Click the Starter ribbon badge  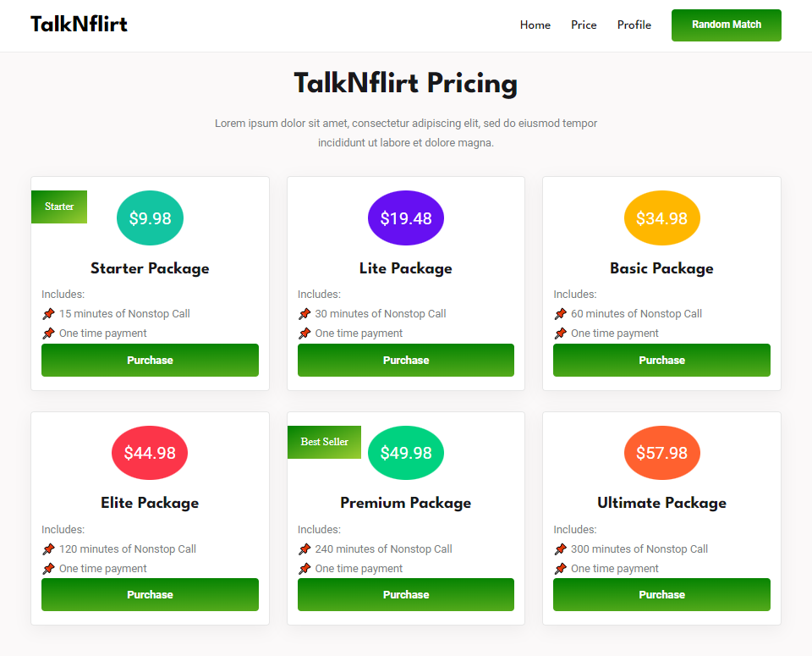tap(58, 207)
